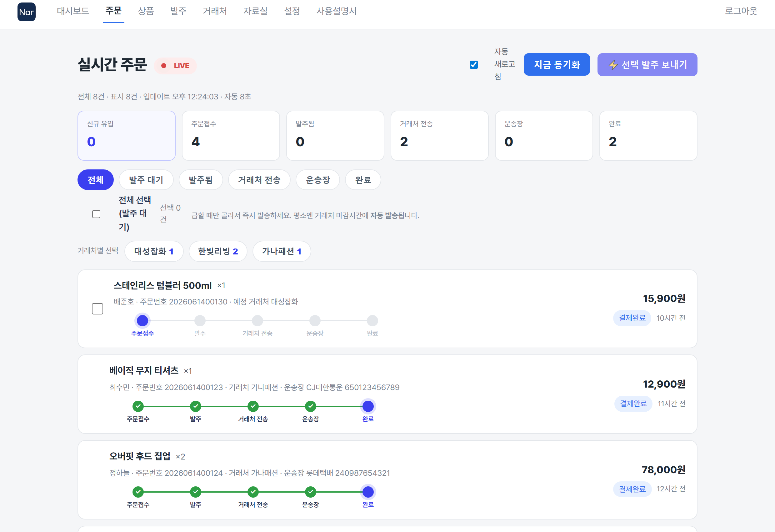Click 발주 check icon for 오버핏 후드 집업
Viewport: 775px width, 532px height.
tap(195, 492)
